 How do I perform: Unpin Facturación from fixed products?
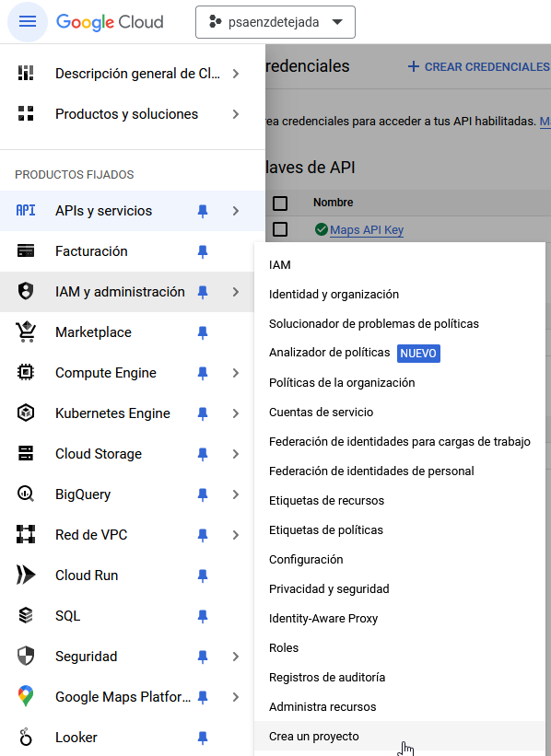click(x=203, y=251)
